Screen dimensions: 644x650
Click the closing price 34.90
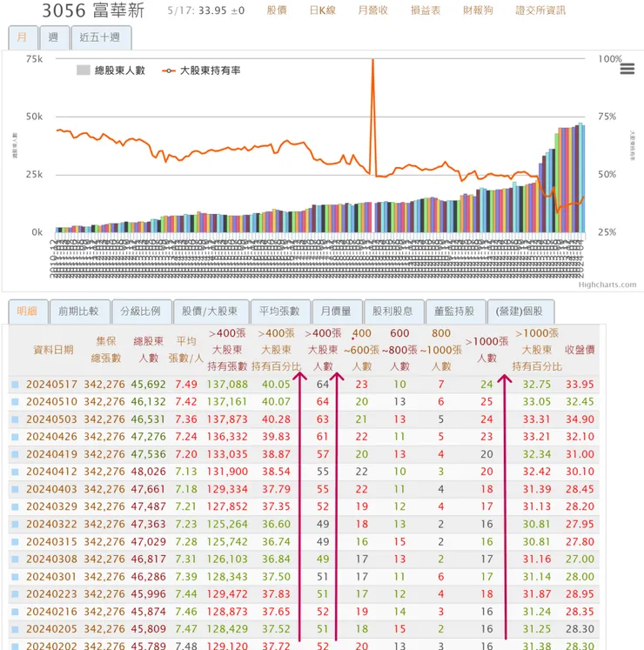coord(580,419)
